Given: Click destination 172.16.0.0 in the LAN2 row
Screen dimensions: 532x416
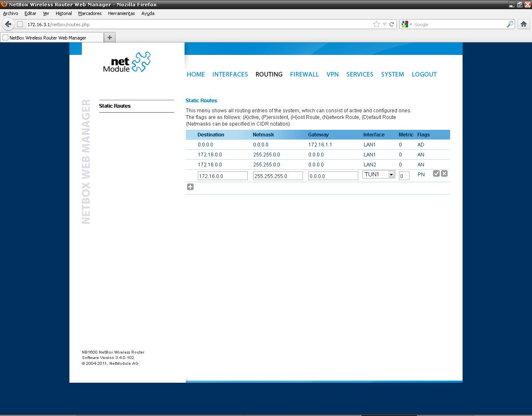Looking at the screenshot, I should [x=210, y=165].
